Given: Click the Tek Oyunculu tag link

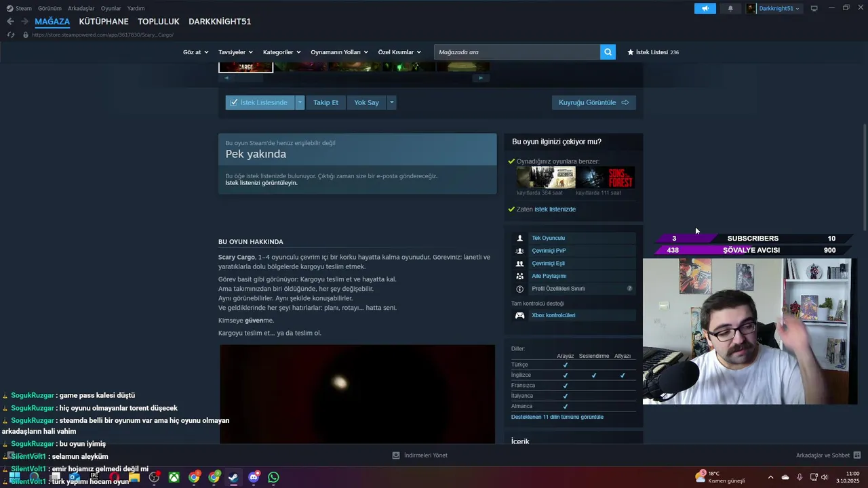Looking at the screenshot, I should tap(548, 238).
